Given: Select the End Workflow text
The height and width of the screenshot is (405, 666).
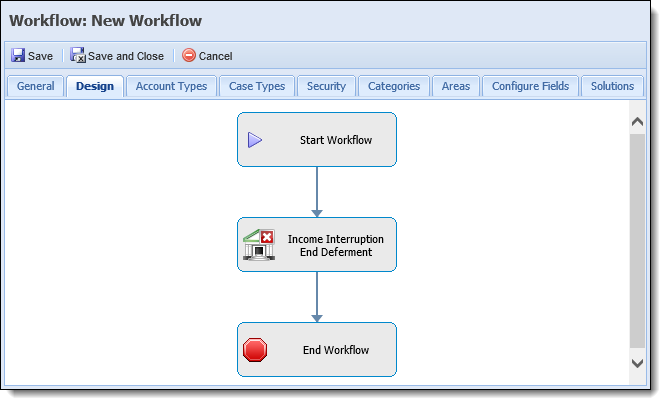Looking at the screenshot, I should pos(336,350).
